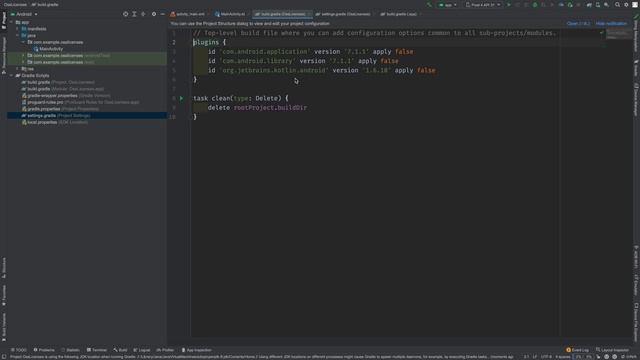This screenshot has height=360, width=640.
Task: Click the Hide notification link
Action: point(611,24)
